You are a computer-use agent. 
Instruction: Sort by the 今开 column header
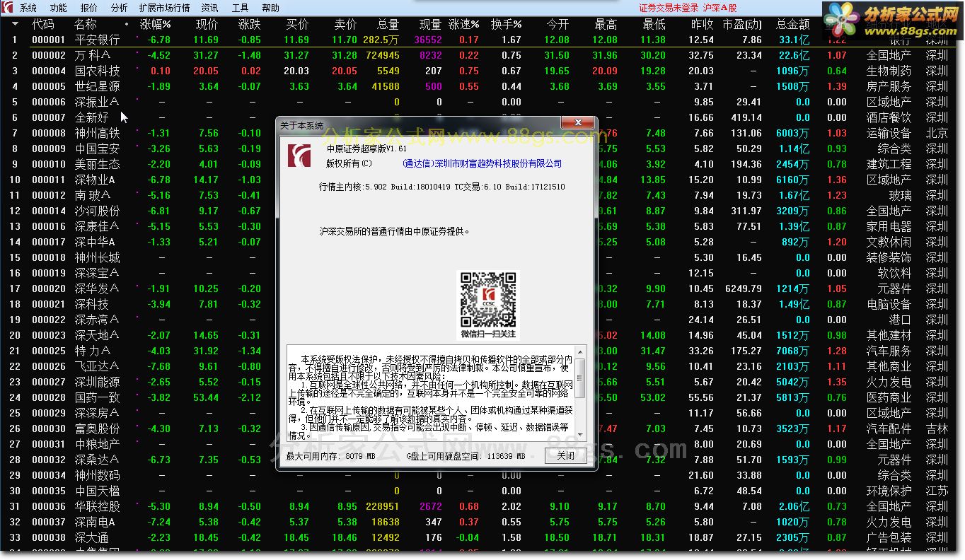pos(557,24)
